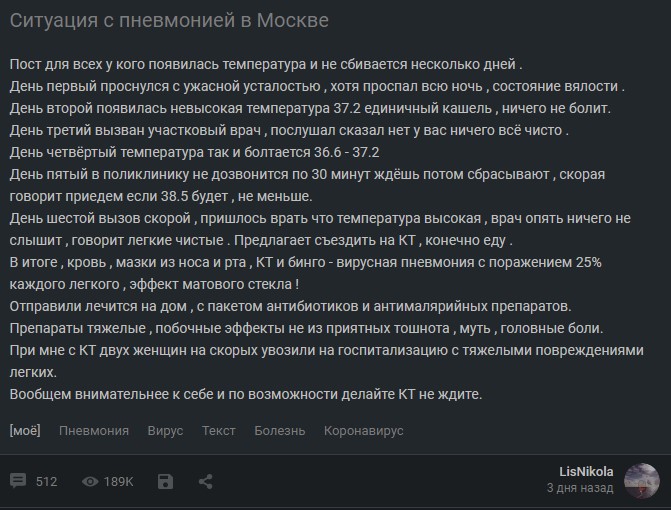The image size is (671, 510).
Task: Share the post via share icon
Action: tap(205, 481)
